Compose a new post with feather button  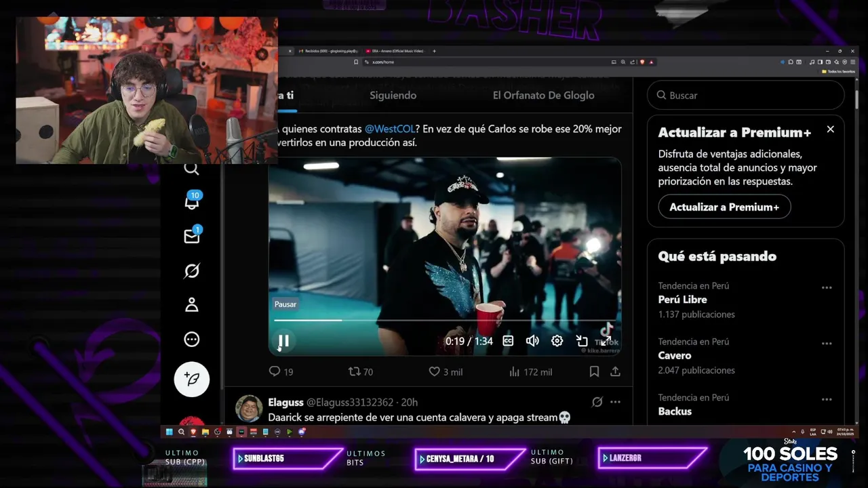coord(192,379)
